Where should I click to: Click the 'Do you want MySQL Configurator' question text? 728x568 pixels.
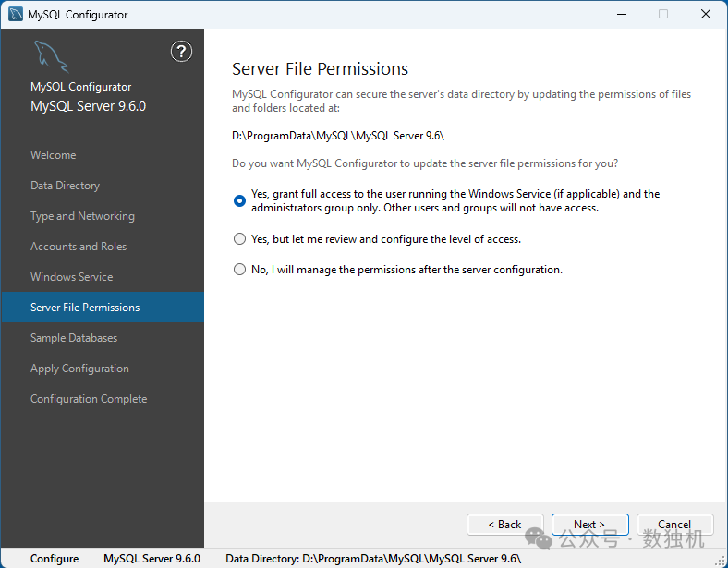click(x=425, y=163)
